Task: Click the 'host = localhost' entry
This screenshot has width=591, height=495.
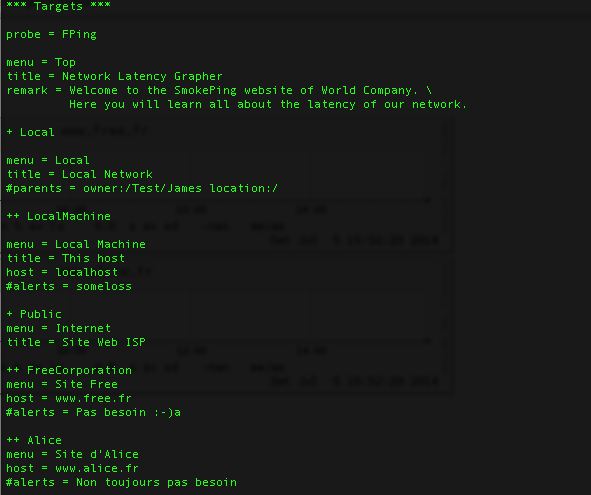Action: pyautogui.click(x=62, y=272)
